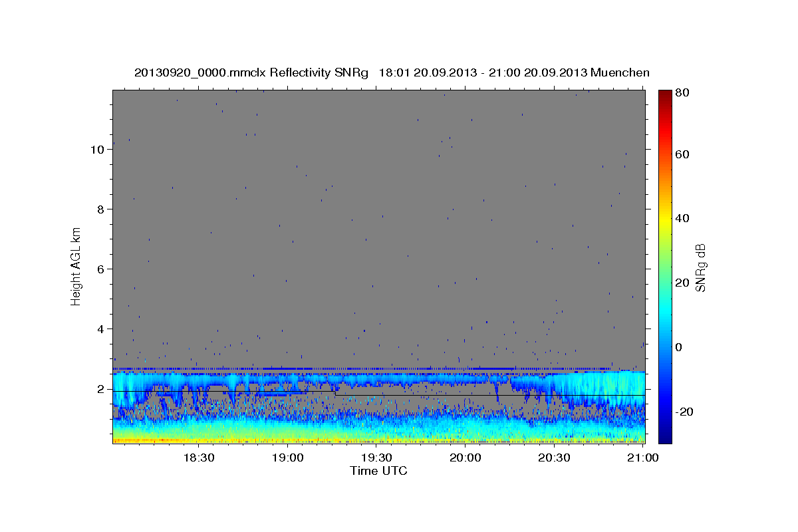Click the height tick label 2

point(101,389)
